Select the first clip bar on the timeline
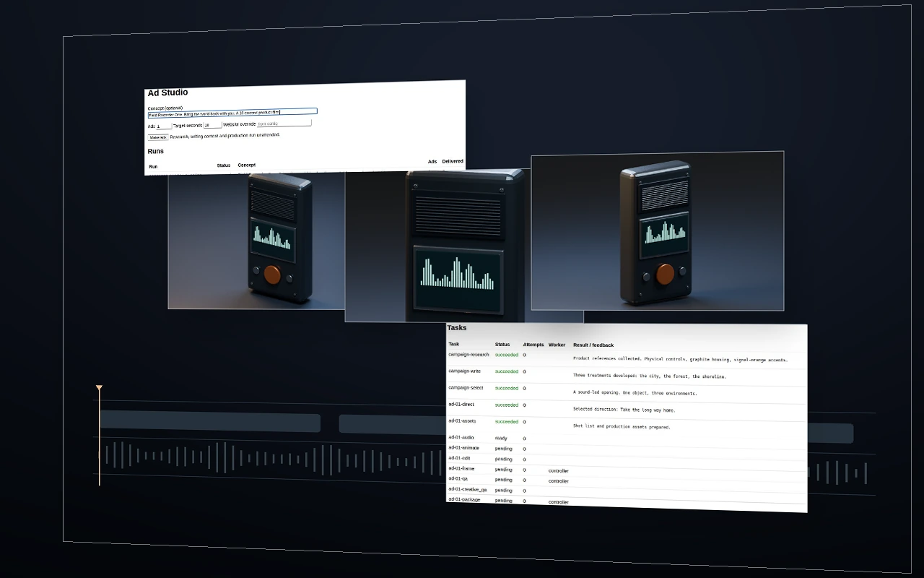Screen dimensions: 924x578 [x=210, y=422]
